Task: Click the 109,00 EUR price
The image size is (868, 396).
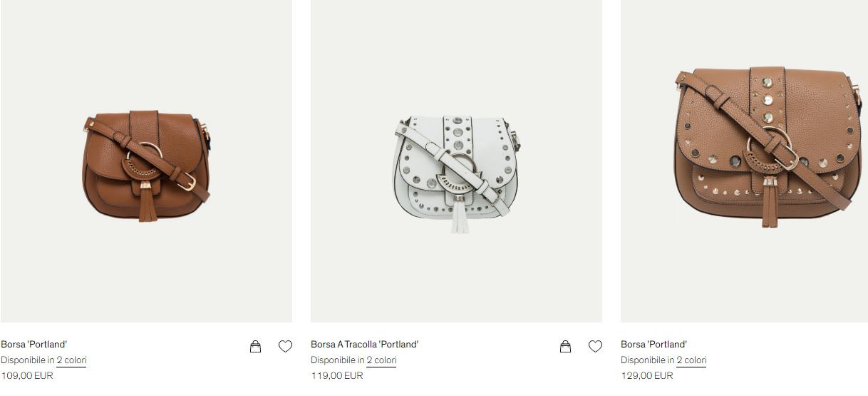Action: pos(27,376)
